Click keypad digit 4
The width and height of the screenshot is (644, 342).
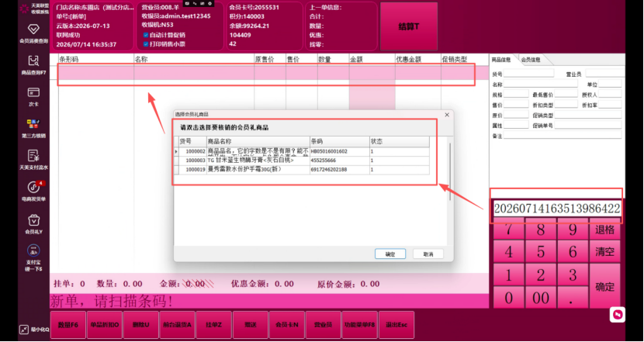coord(508,251)
